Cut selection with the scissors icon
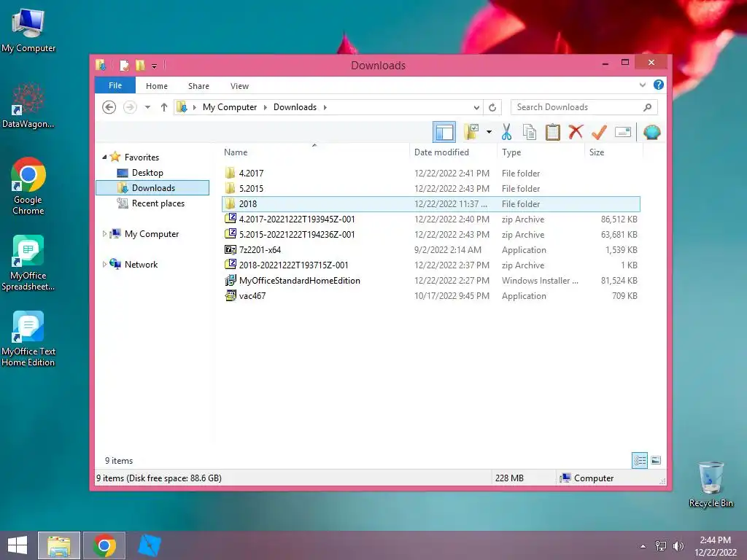This screenshot has width=747, height=560. [506, 132]
